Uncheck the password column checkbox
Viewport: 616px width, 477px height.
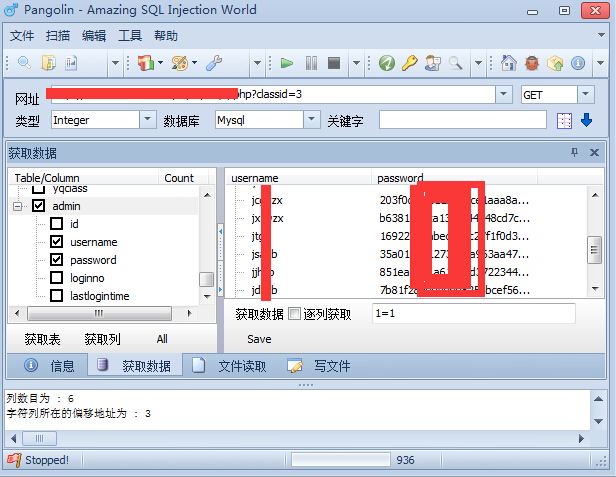(57, 260)
